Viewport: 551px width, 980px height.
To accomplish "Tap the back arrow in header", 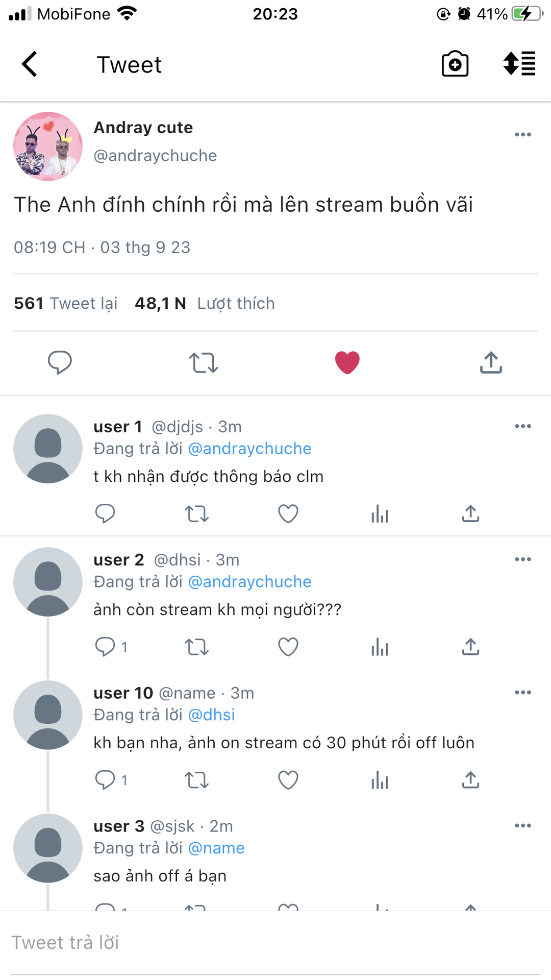I will click(30, 64).
